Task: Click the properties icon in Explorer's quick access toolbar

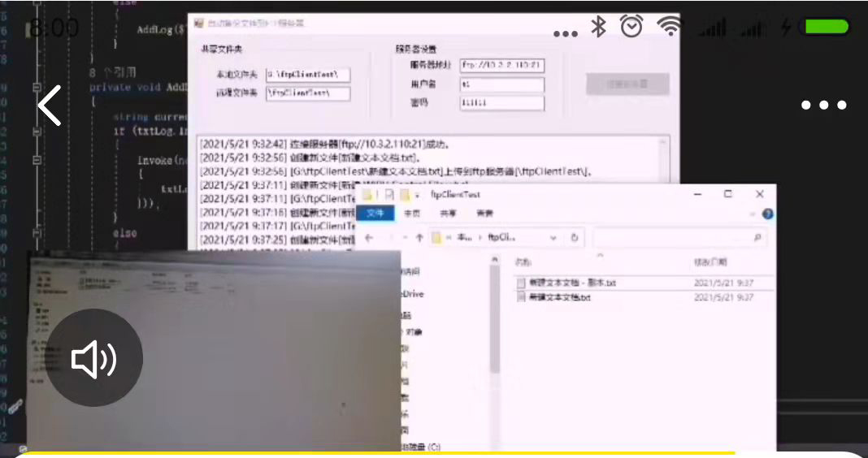Action: click(389, 195)
